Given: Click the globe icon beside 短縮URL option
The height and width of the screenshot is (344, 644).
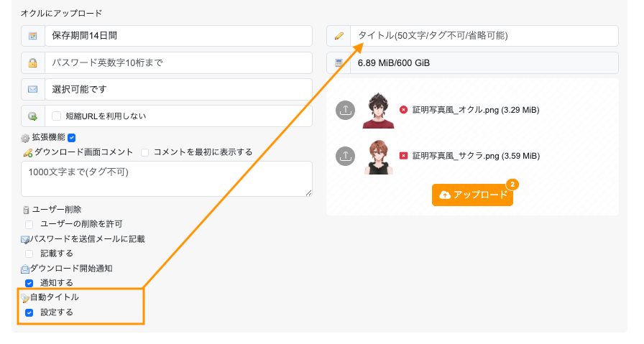Looking at the screenshot, I should [33, 116].
